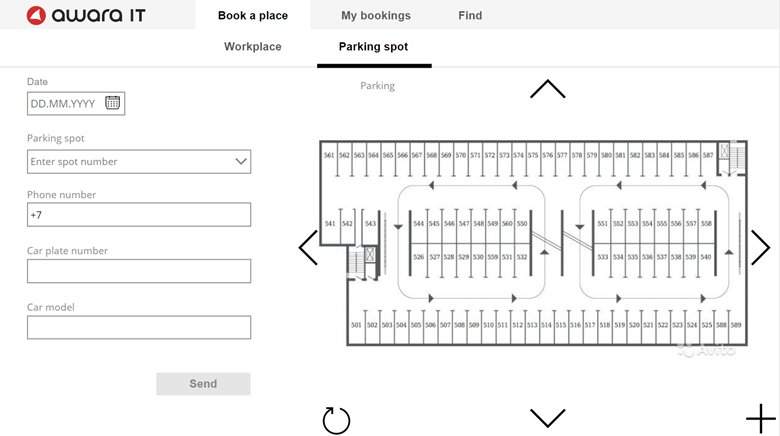Screen dimensions: 780x436
Task: Reset the parking map view
Action: 336,420
